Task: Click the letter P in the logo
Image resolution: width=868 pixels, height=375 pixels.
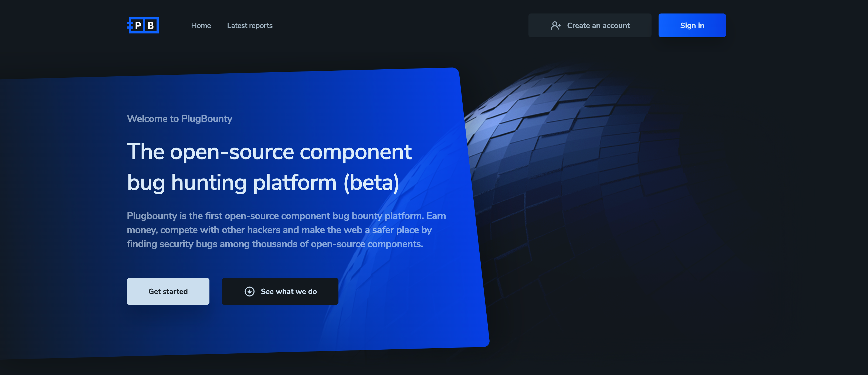Action: [x=138, y=26]
